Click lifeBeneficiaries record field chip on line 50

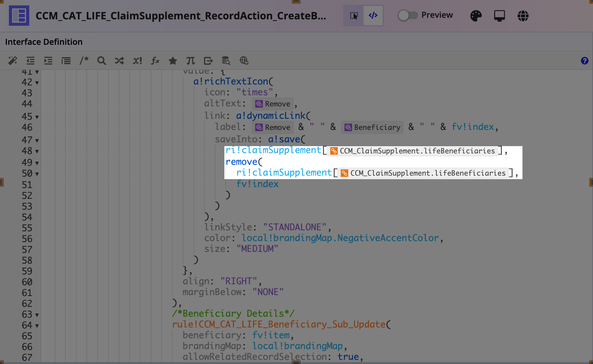click(x=423, y=173)
